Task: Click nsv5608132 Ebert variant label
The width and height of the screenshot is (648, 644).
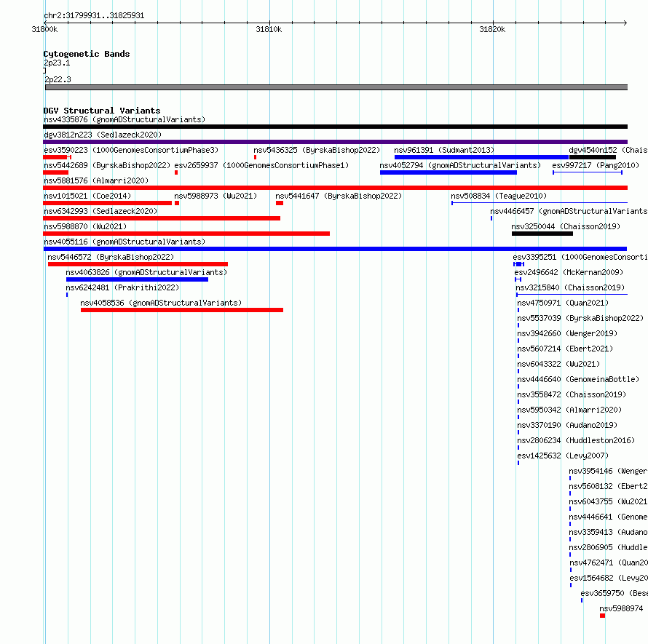Action: [x=608, y=487]
